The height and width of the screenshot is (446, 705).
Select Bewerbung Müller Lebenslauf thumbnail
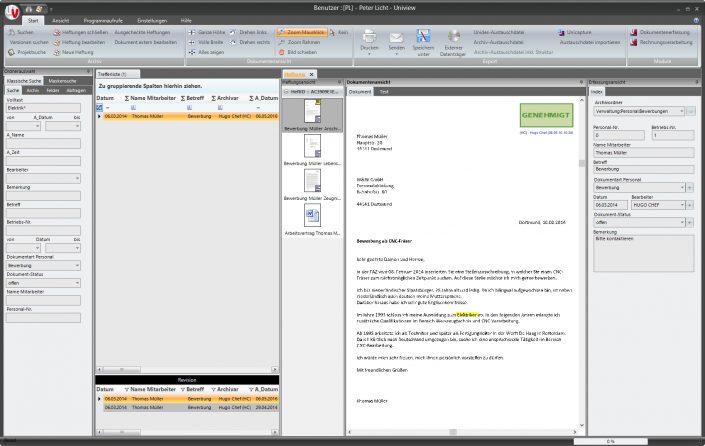[312, 151]
